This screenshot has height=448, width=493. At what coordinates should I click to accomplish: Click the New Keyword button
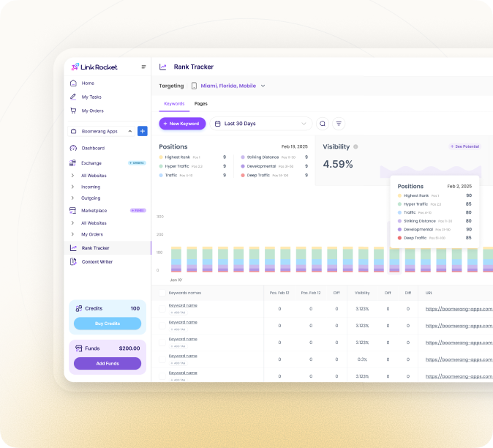182,124
